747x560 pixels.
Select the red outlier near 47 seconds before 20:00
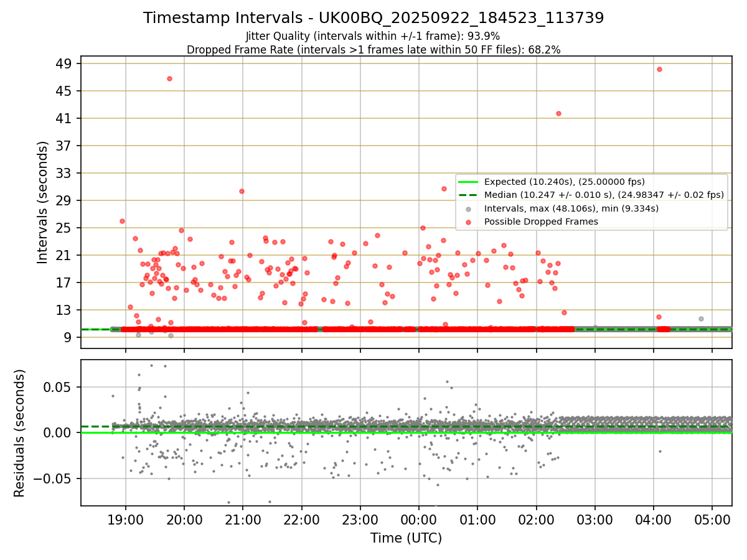(x=169, y=78)
